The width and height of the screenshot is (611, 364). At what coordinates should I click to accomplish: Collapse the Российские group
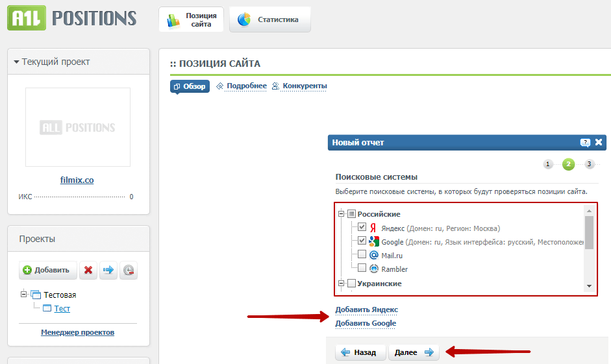coord(341,213)
